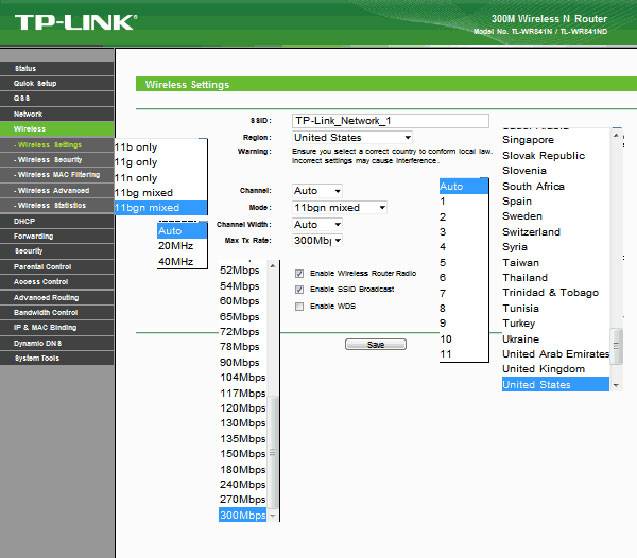The width and height of the screenshot is (637, 558).
Task: Choose 40MHz channel width option
Action: [175, 262]
